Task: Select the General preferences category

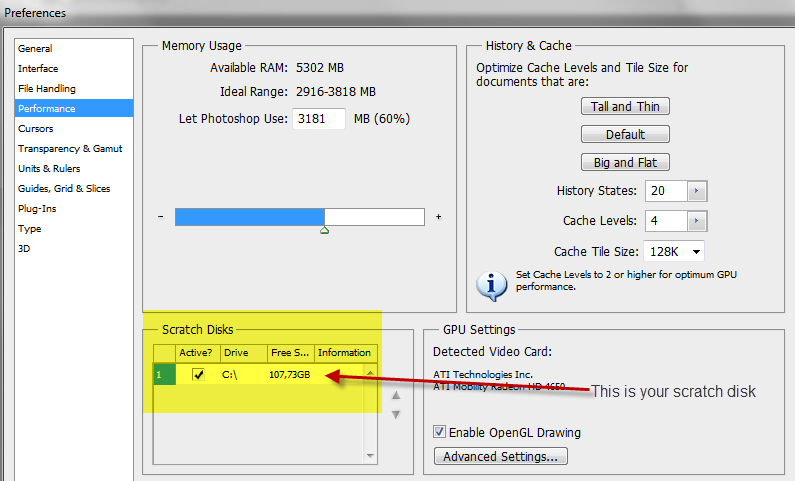Action: pyautogui.click(x=36, y=48)
